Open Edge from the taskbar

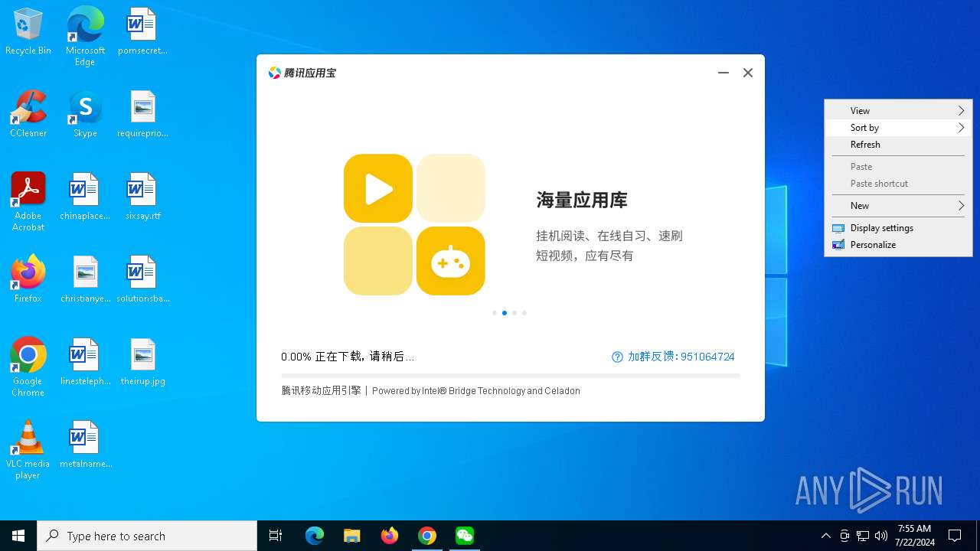tap(315, 536)
